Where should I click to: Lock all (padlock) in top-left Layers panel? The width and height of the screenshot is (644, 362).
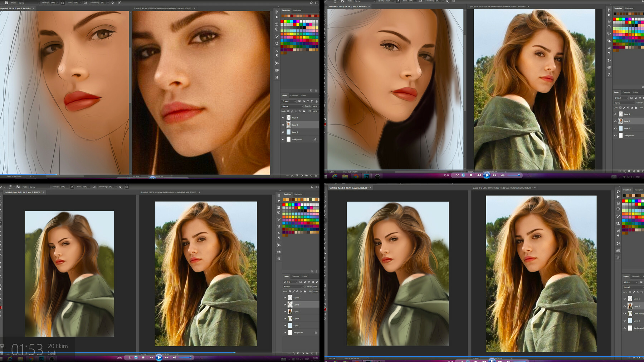pyautogui.click(x=304, y=111)
